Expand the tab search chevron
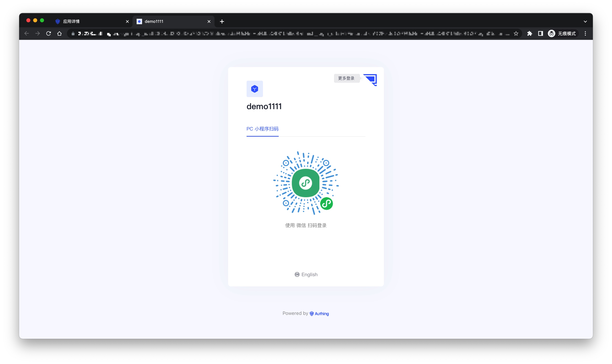 click(585, 22)
